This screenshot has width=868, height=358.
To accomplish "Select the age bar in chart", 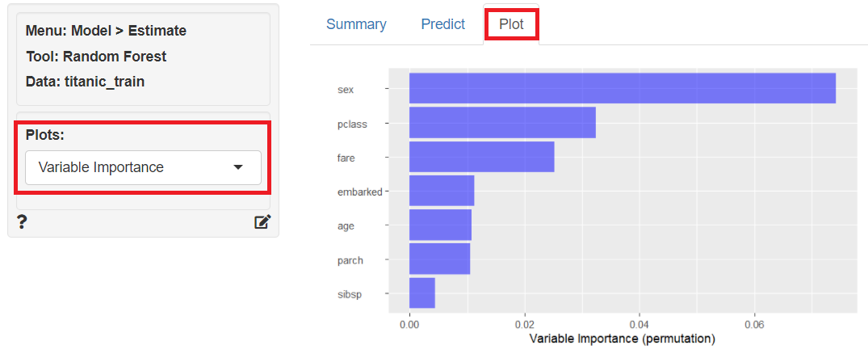I will (440, 225).
